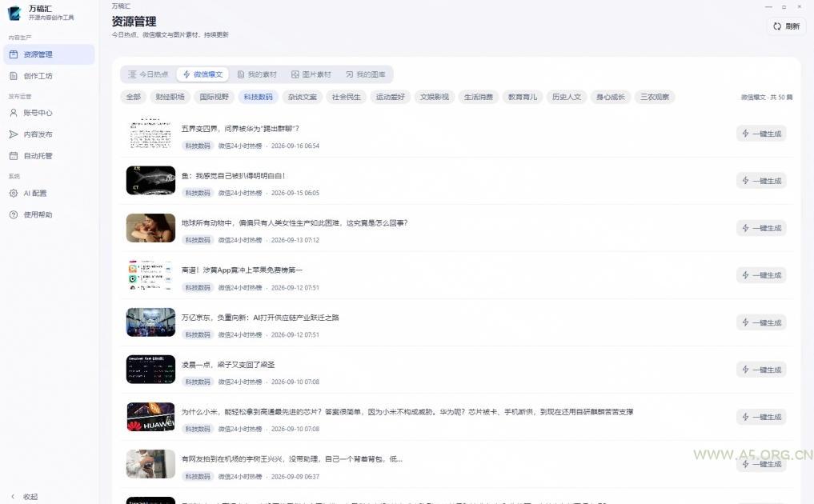Open article 离谱！汐黄App冲上苹果免费榜第一

tap(242, 270)
